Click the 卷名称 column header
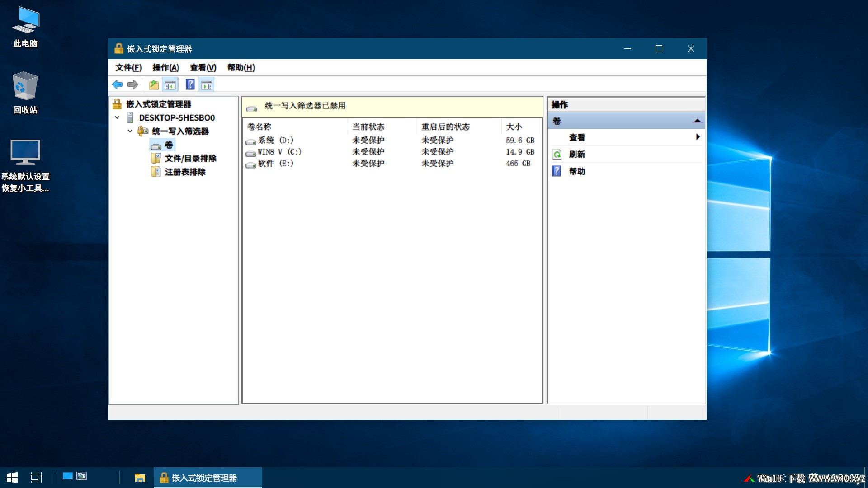This screenshot has height=488, width=868. [x=259, y=127]
